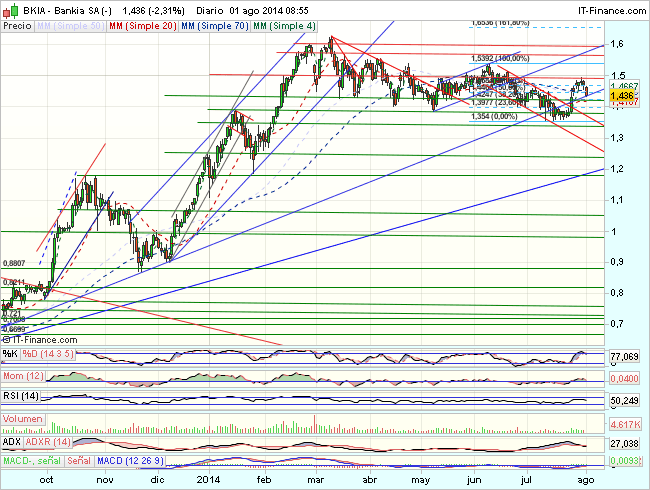Click the 1,2 price axis label
650x490 pixels.
(617, 169)
